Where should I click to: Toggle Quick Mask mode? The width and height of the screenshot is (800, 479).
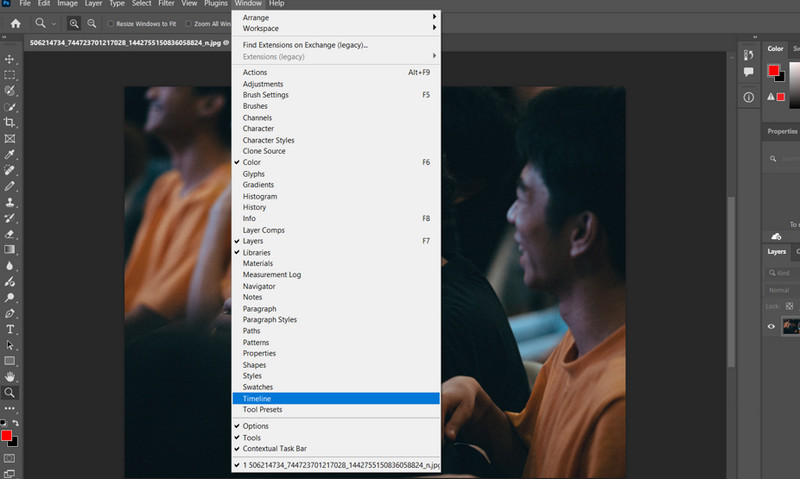[9, 458]
